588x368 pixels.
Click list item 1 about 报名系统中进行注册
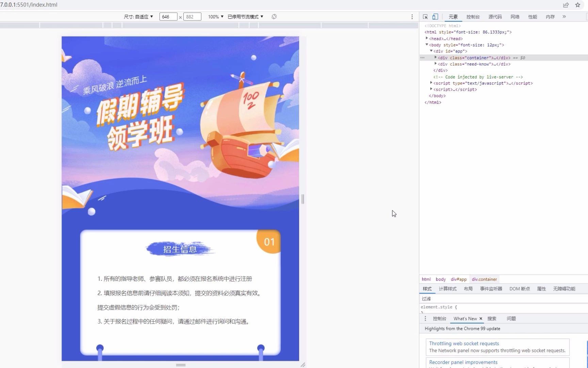pos(175,279)
